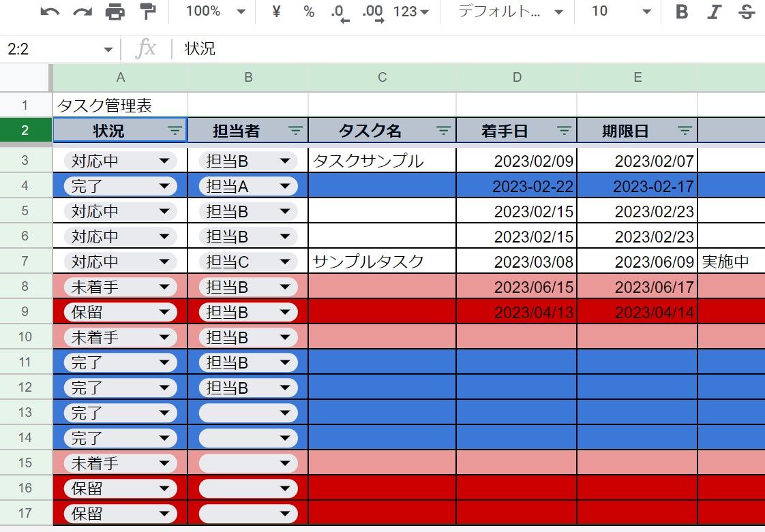Open 未着手 status dropdown in row 15
The image size is (765, 532).
[120, 463]
